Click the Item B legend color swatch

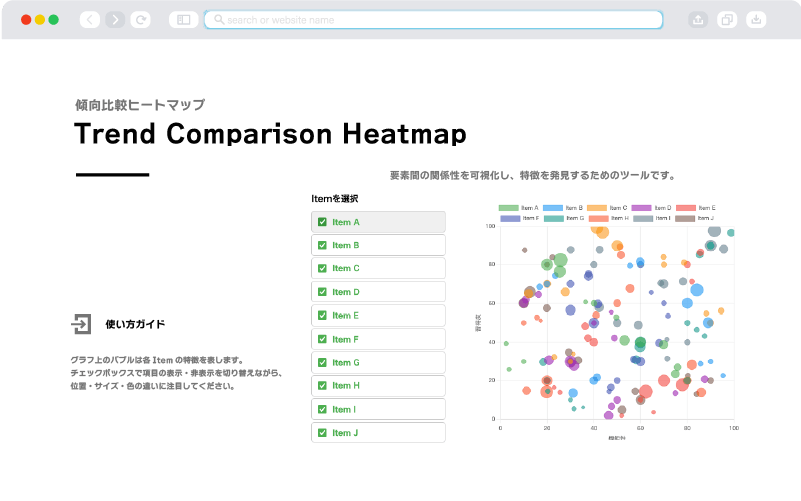pos(552,207)
